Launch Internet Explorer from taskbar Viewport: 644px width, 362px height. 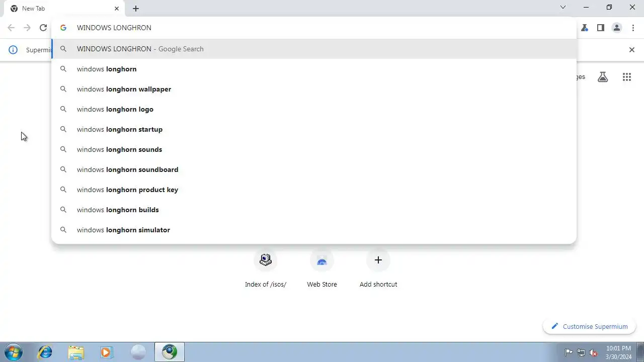(x=45, y=352)
